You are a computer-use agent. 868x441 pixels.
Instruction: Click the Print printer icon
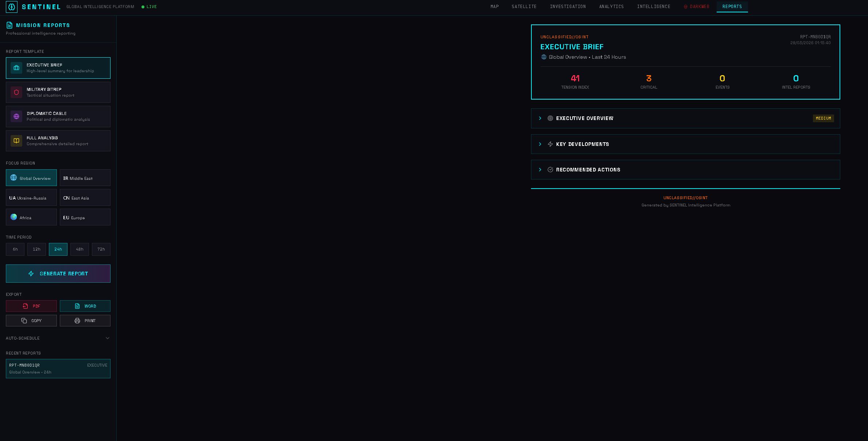77,321
